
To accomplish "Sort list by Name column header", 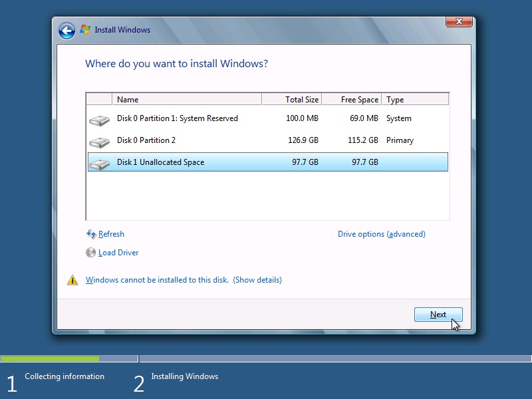I will click(x=187, y=99).
